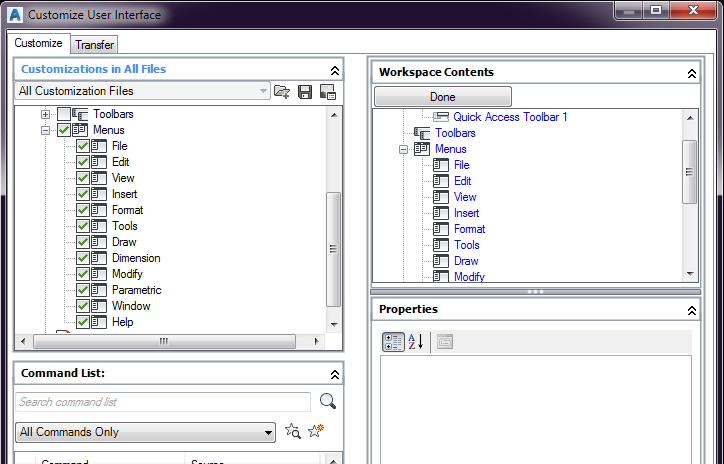
Task: Click in the Search command list field
Action: (x=163, y=402)
